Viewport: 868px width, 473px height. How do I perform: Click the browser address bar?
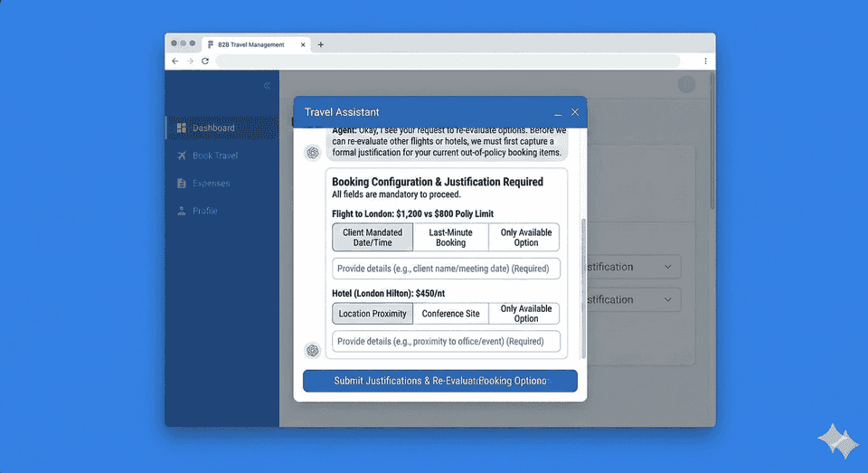coord(448,61)
